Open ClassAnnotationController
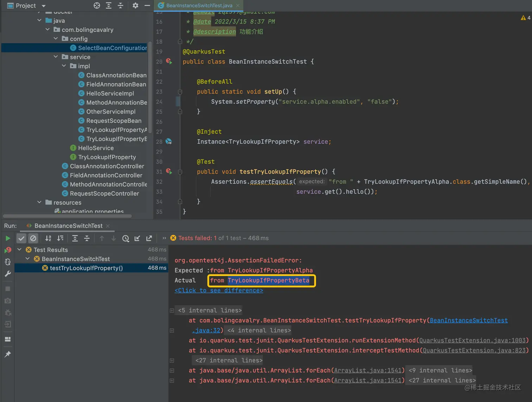 [103, 166]
